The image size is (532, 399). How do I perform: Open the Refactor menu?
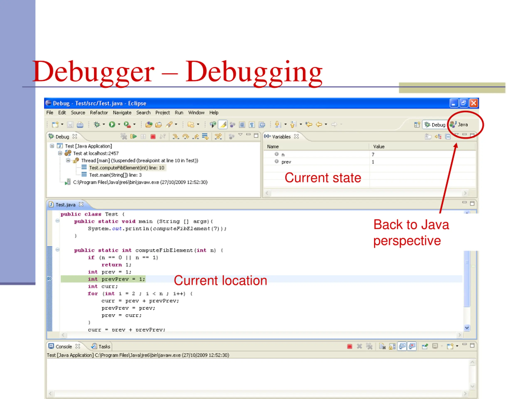tap(99, 113)
